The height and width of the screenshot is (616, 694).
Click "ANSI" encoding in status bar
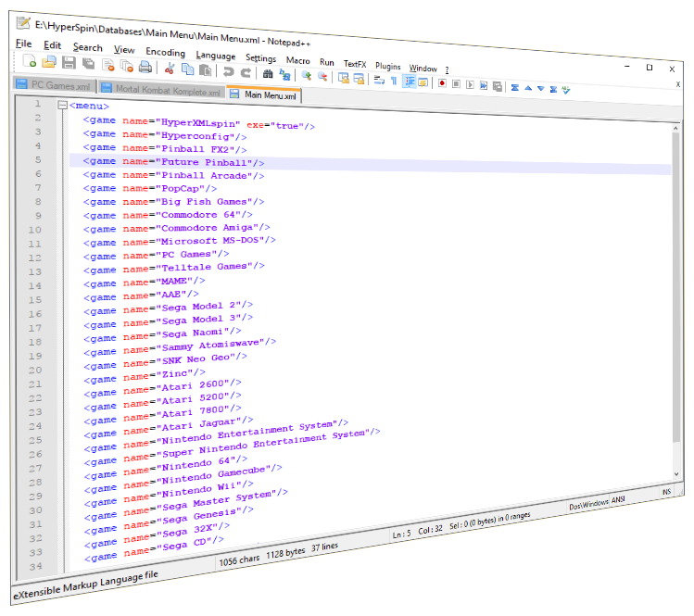coord(618,499)
